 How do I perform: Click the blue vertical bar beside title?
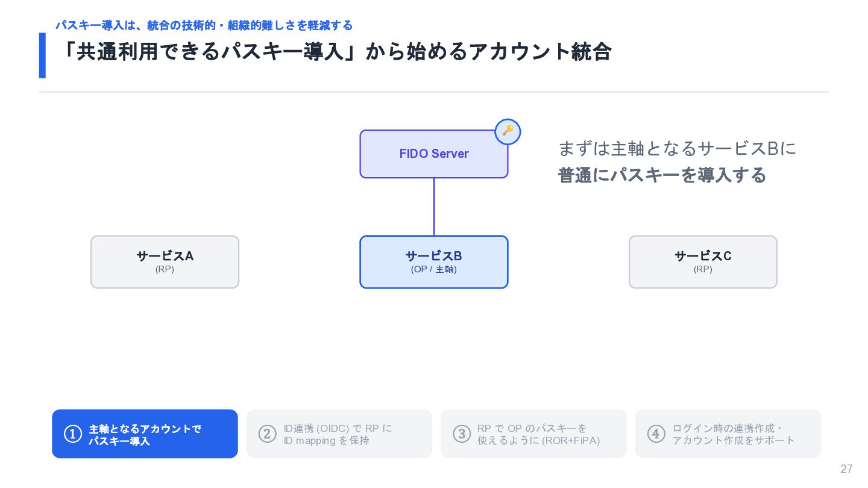[x=42, y=55]
